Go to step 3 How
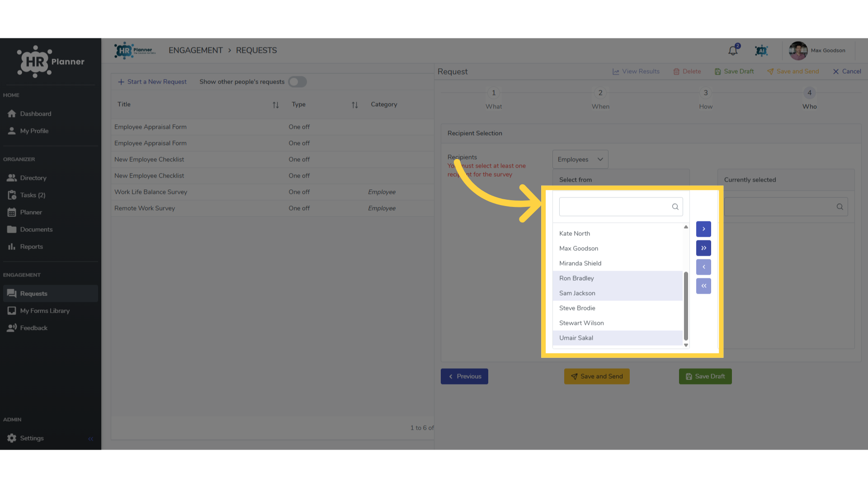Viewport: 868px width, 488px height. pyautogui.click(x=706, y=99)
